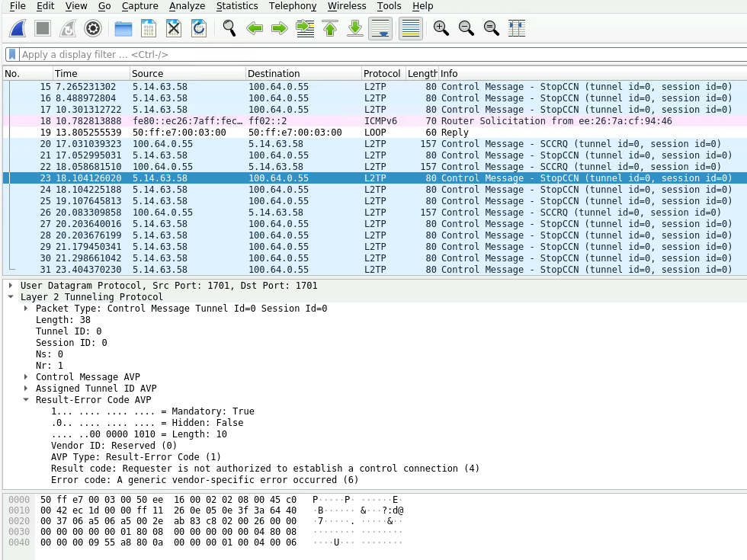Zoom in on packet list text

(441, 29)
